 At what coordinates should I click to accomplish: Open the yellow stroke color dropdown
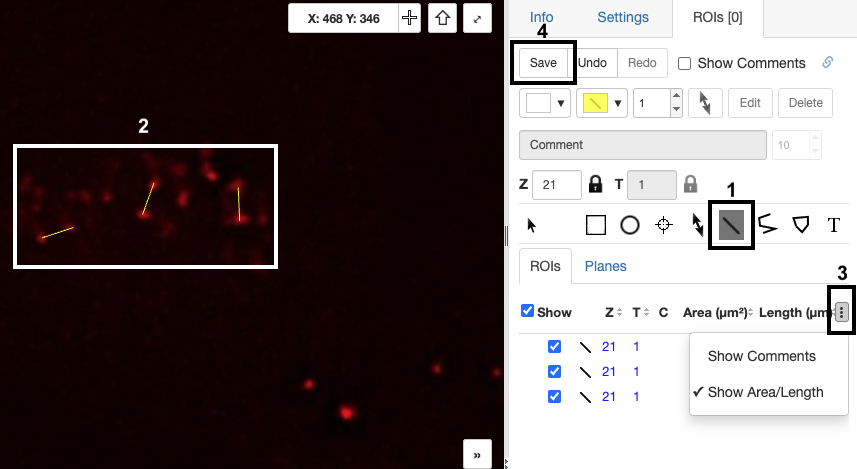(x=618, y=103)
